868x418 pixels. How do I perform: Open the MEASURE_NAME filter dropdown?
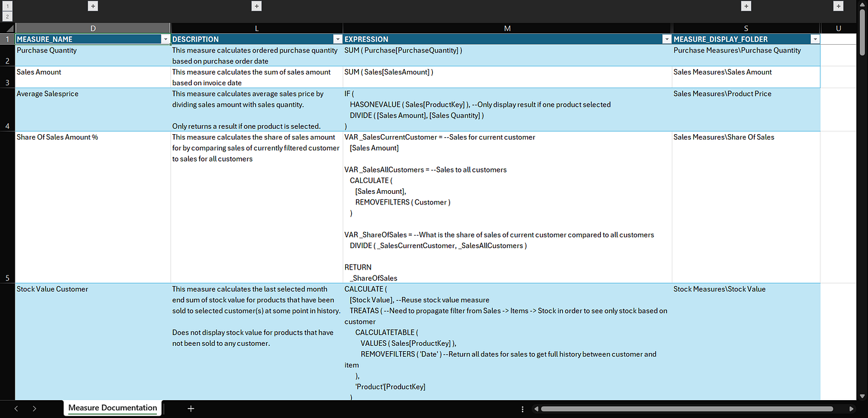[165, 39]
